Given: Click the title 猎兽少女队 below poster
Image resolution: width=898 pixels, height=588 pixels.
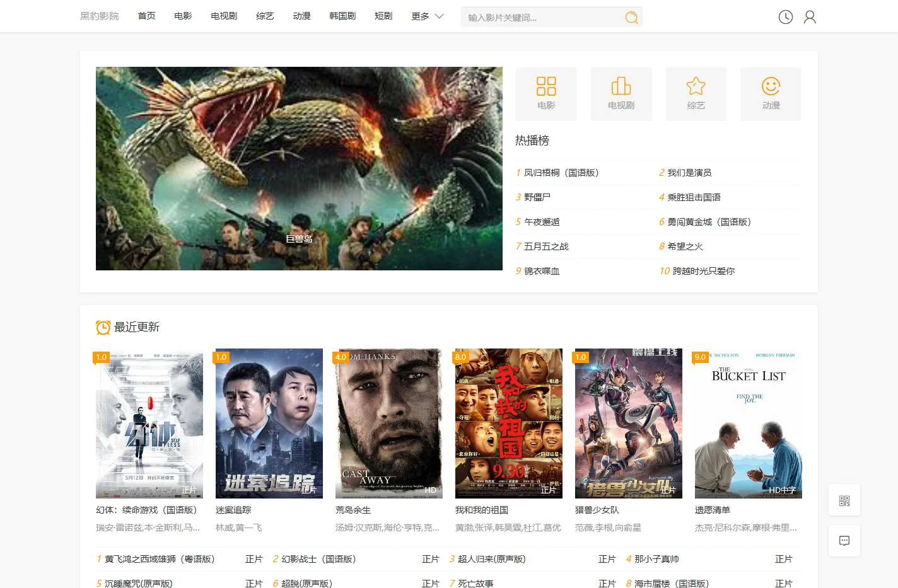Looking at the screenshot, I should pyautogui.click(x=597, y=510).
